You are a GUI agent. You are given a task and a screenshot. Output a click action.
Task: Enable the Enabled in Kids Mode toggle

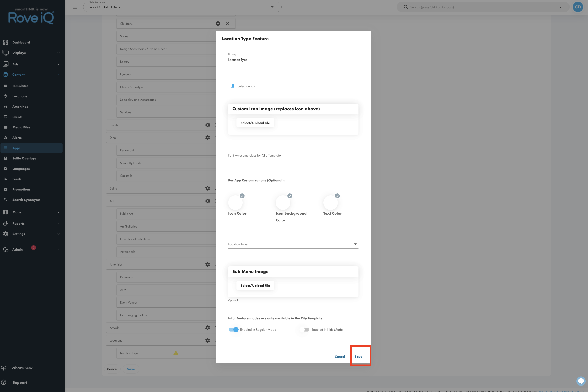[305, 330]
